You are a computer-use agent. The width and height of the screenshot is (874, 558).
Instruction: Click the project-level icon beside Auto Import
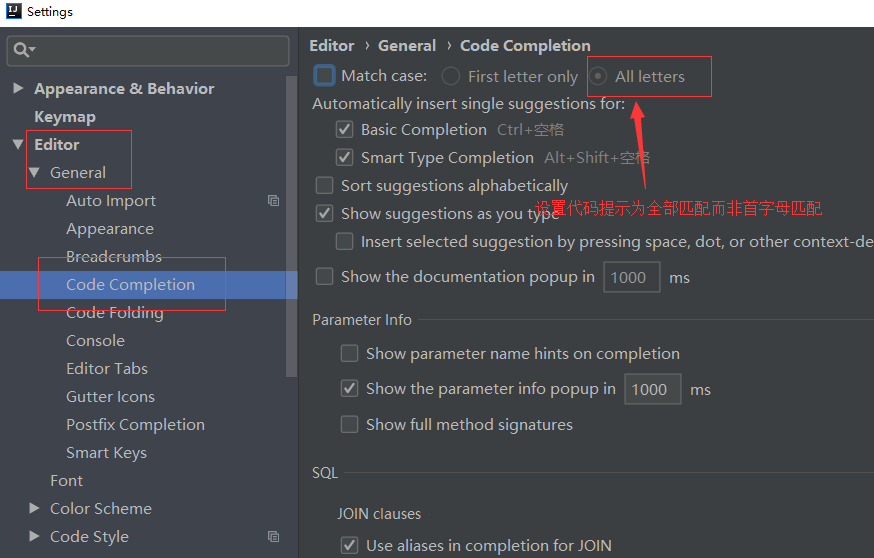pos(273,200)
